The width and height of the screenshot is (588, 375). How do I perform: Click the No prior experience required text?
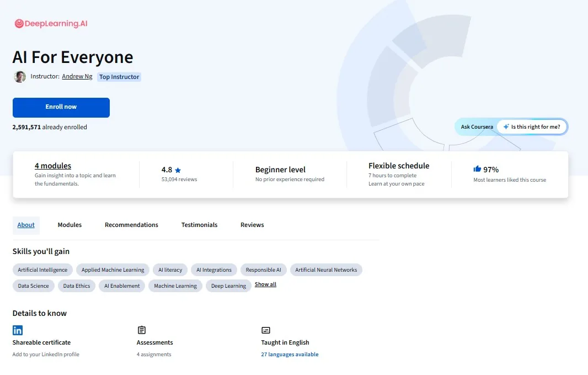(290, 179)
